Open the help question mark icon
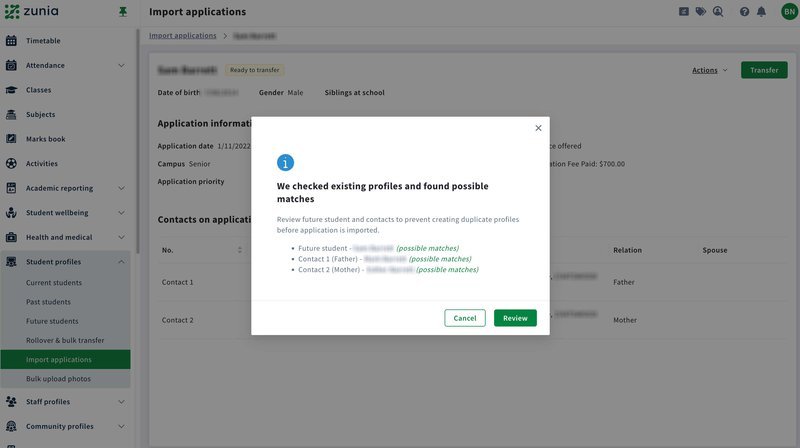 pyautogui.click(x=744, y=12)
